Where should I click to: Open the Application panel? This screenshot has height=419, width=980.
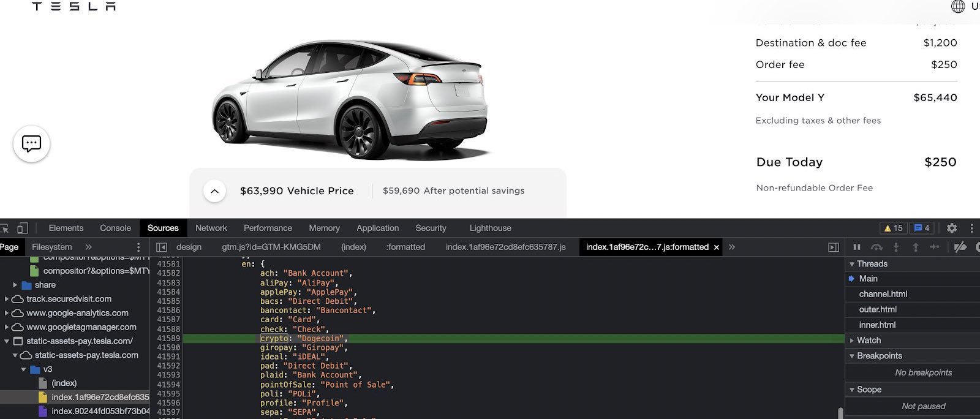point(377,228)
